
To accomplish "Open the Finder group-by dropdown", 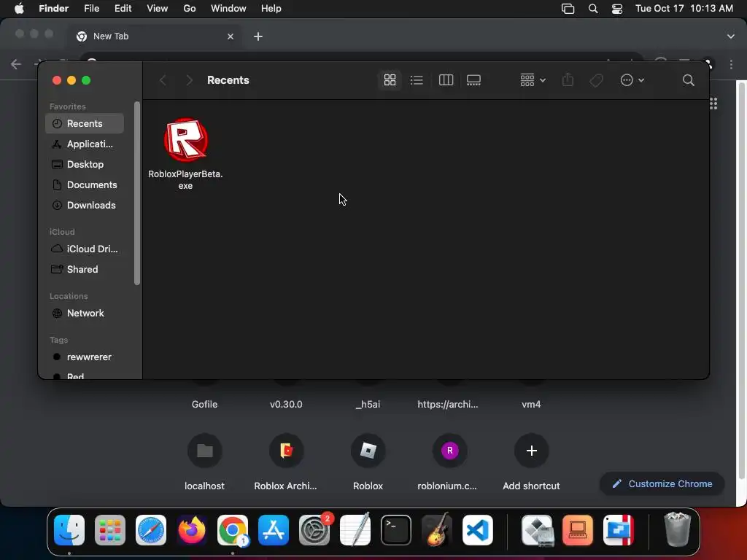I will (x=533, y=80).
